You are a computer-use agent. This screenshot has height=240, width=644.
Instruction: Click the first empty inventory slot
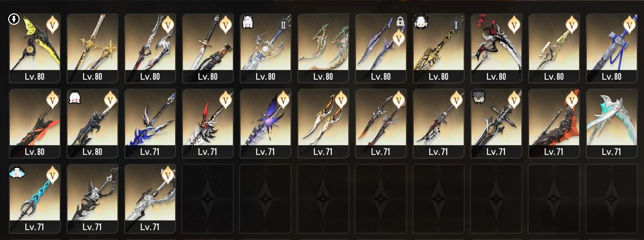coord(208,198)
